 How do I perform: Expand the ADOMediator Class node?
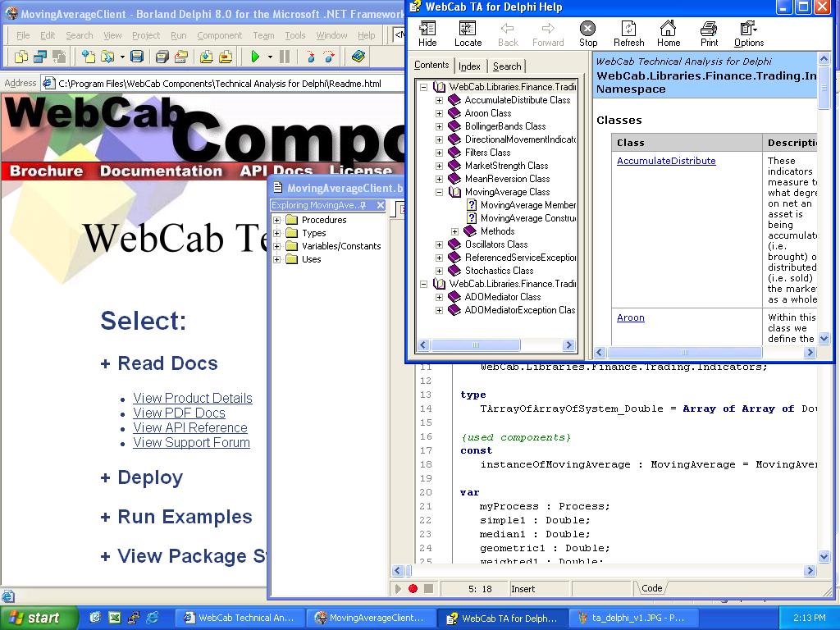coord(440,297)
